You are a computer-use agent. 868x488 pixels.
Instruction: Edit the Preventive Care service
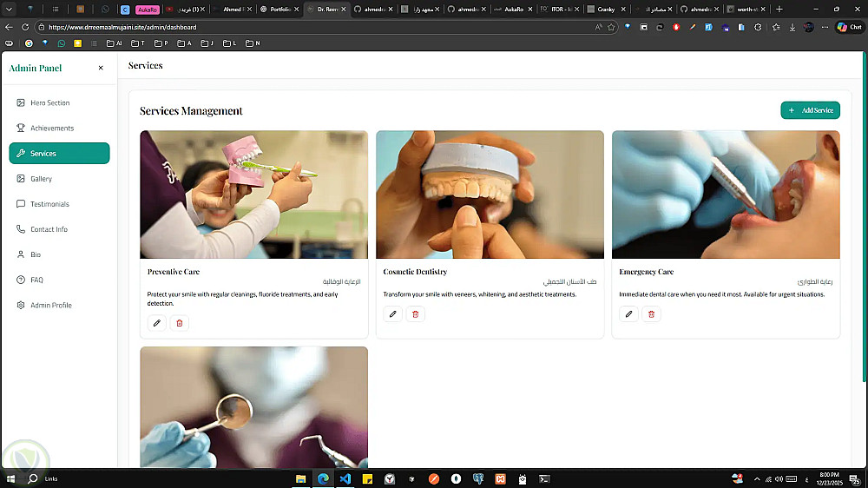point(156,323)
